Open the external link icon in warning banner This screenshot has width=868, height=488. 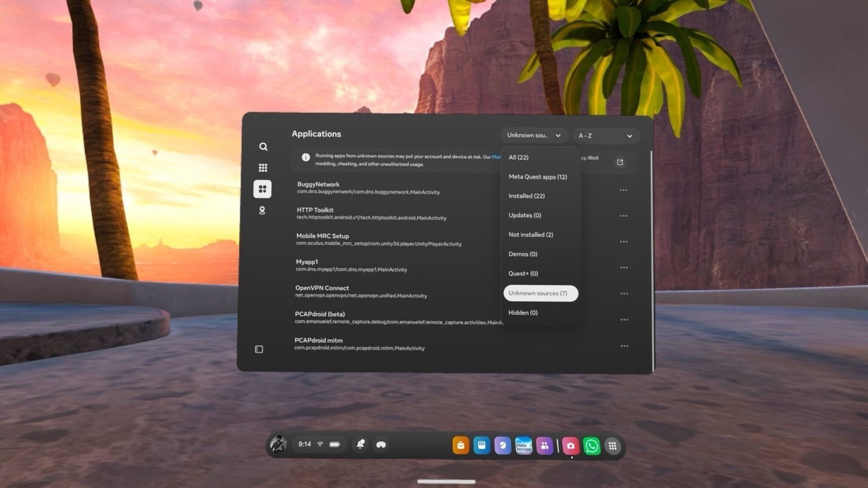point(619,162)
